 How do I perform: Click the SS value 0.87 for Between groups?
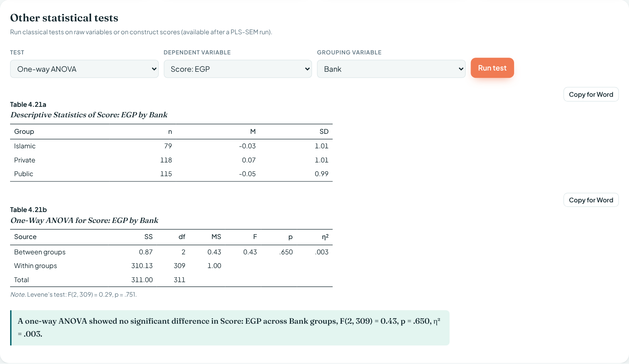[x=146, y=252]
